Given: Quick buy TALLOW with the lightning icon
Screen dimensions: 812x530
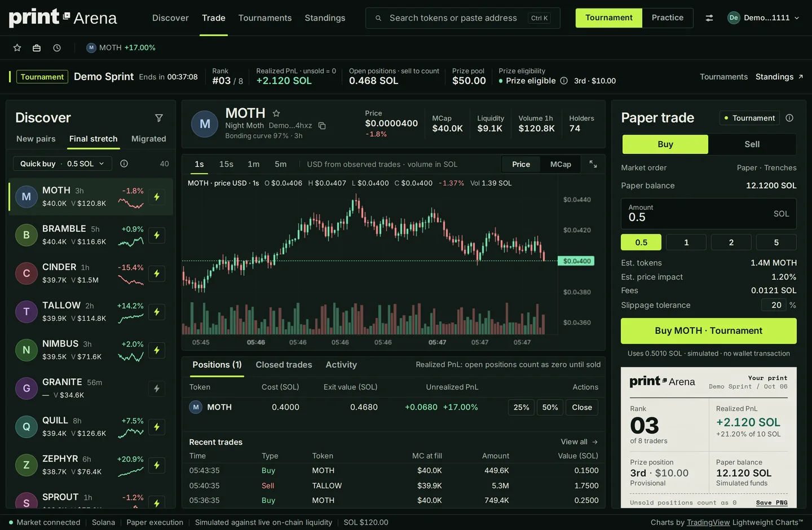Looking at the screenshot, I should pos(157,312).
